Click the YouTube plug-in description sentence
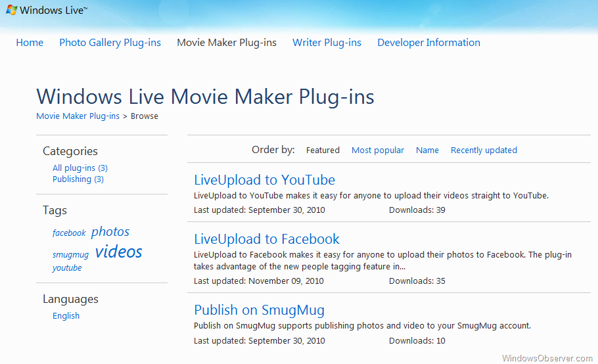The width and height of the screenshot is (598, 364). pos(371,196)
